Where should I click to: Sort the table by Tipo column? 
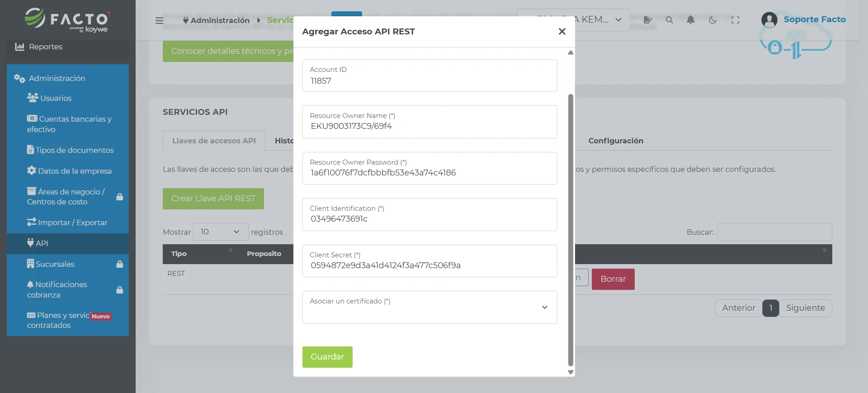pos(201,254)
